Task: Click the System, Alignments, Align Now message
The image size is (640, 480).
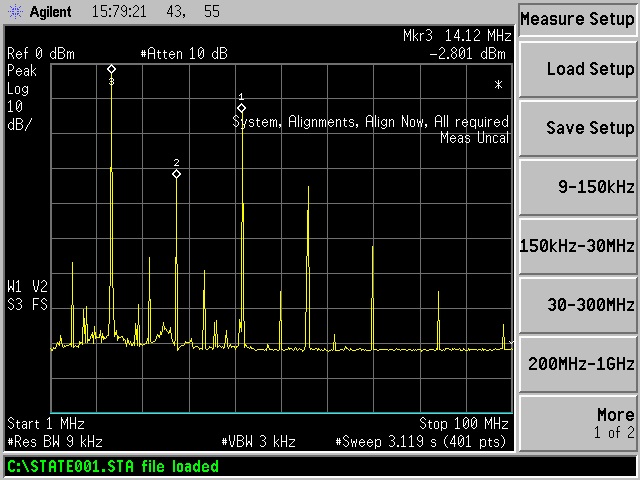Action: tap(370, 122)
